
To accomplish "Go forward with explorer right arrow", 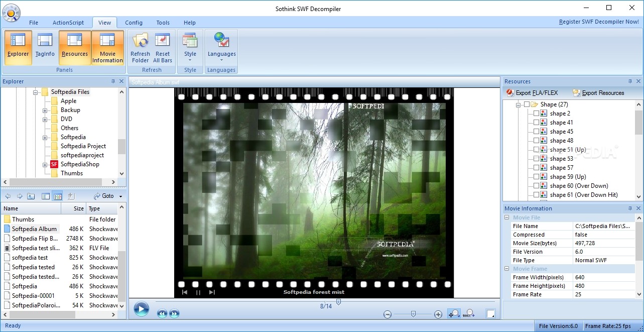I will coord(20,196).
